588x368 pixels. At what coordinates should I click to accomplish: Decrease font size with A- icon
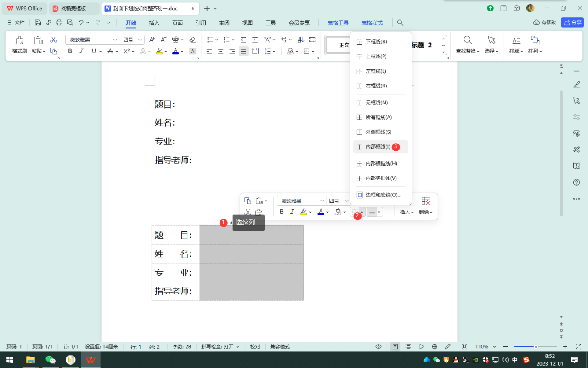click(163, 40)
